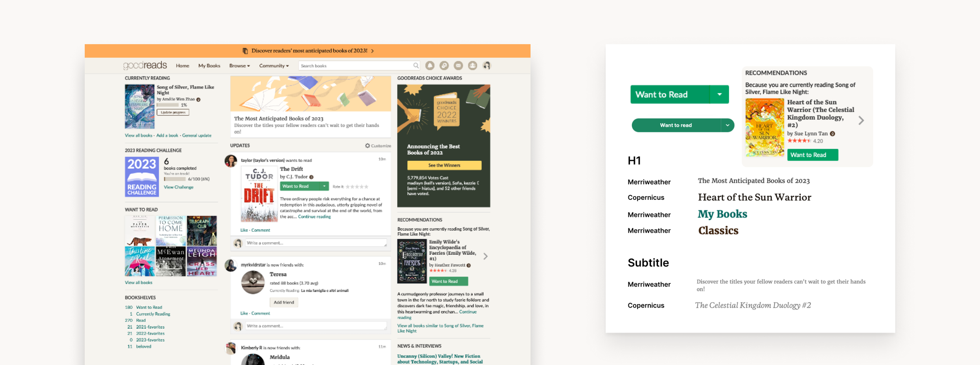The height and width of the screenshot is (365, 980).
Task: Click Want to Read under Heart of the Sun Warrior
Action: (813, 155)
